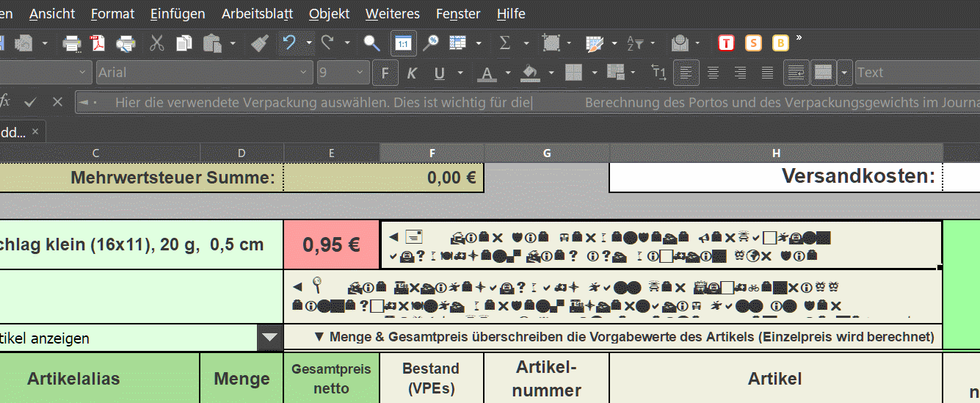980x403 pixels.
Task: Open dropdown next to 'tikel anzeigen'
Action: click(270, 338)
